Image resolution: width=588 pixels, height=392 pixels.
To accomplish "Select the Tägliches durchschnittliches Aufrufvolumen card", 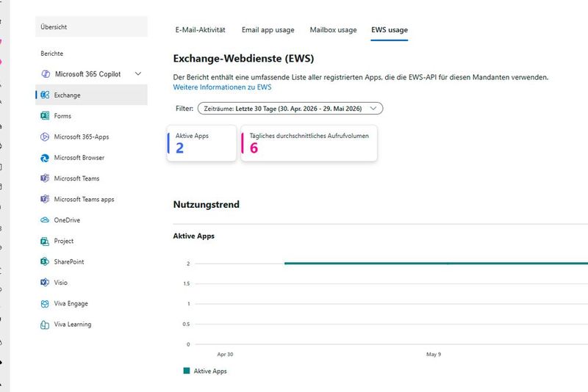I will (x=309, y=143).
